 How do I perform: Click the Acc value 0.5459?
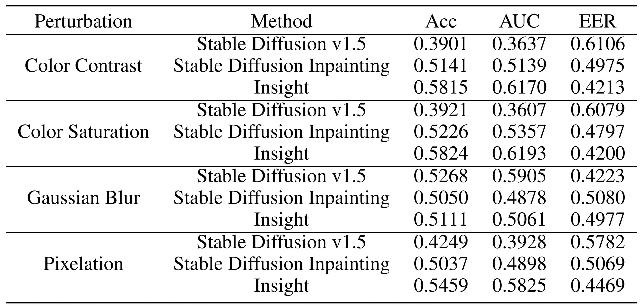click(440, 286)
